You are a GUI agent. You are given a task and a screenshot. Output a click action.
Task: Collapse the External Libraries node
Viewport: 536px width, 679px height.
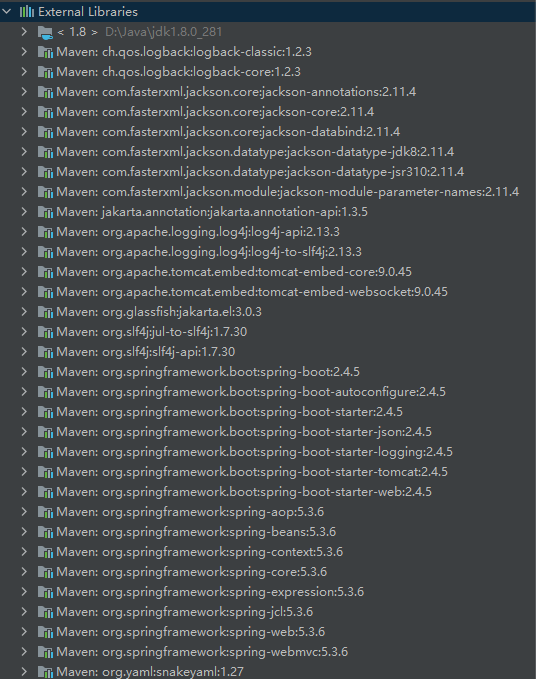tap(7, 12)
